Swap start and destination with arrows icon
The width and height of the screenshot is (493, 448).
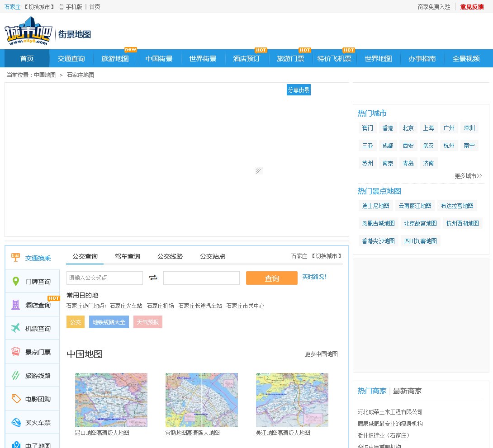click(x=153, y=278)
